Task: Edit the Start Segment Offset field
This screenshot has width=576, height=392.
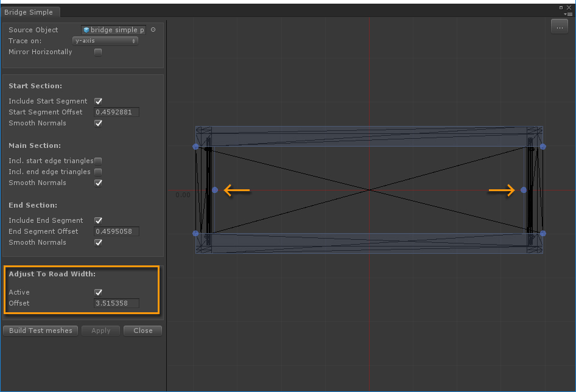Action: pos(116,112)
